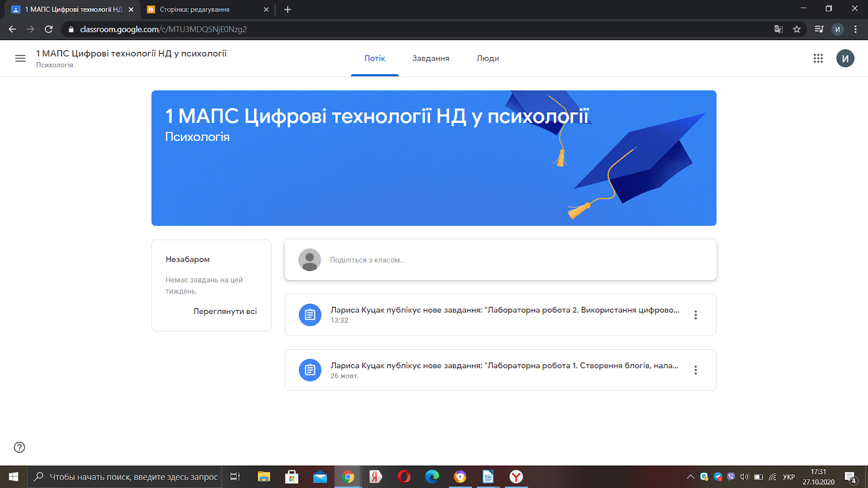Open Yandex icon in taskbar
Image resolution: width=868 pixels, height=488 pixels.
pyautogui.click(x=376, y=477)
